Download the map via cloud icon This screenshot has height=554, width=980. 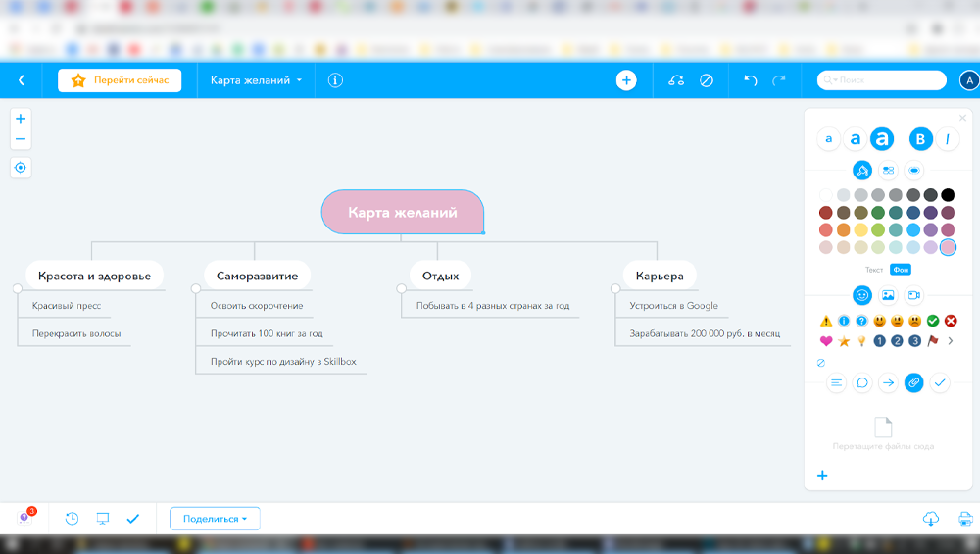click(930, 519)
